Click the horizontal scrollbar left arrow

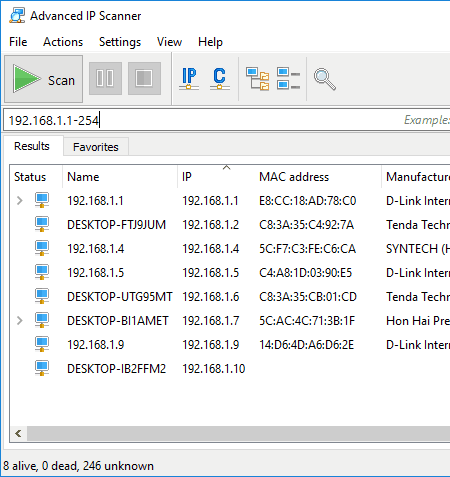click(x=18, y=434)
